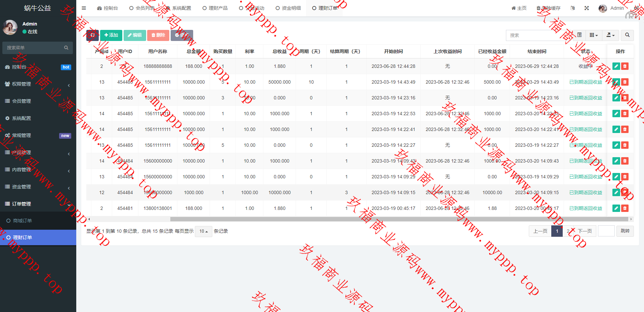Screen dimensions: 644x312
Task: Click the language switch icon
Action: [x=572, y=8]
